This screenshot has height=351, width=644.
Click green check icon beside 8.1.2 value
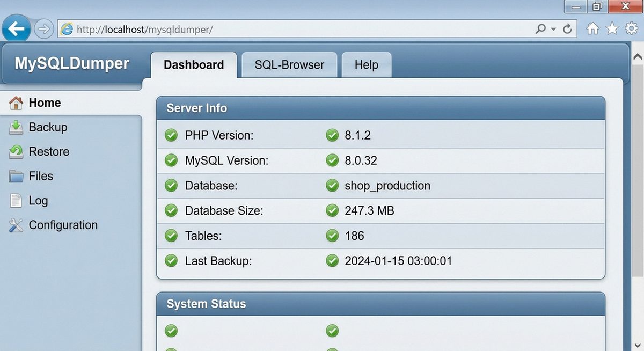pyautogui.click(x=332, y=135)
